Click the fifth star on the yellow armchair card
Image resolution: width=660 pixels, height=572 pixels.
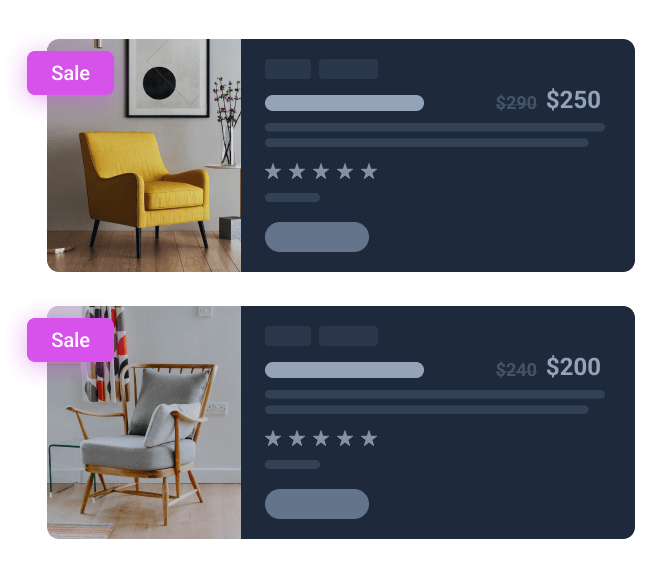(369, 171)
